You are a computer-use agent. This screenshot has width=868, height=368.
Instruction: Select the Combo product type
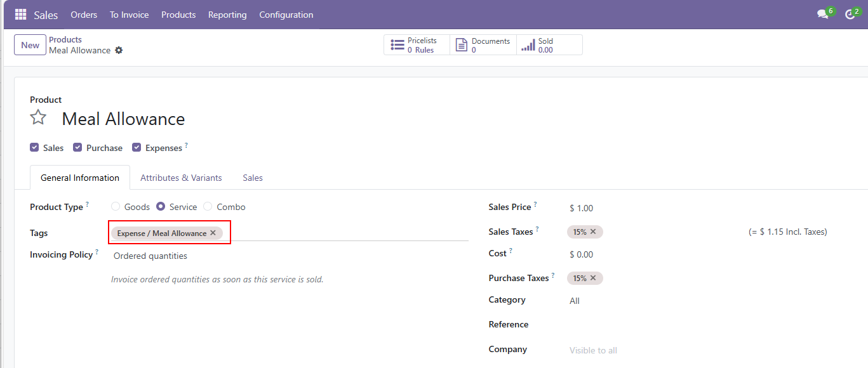click(208, 207)
